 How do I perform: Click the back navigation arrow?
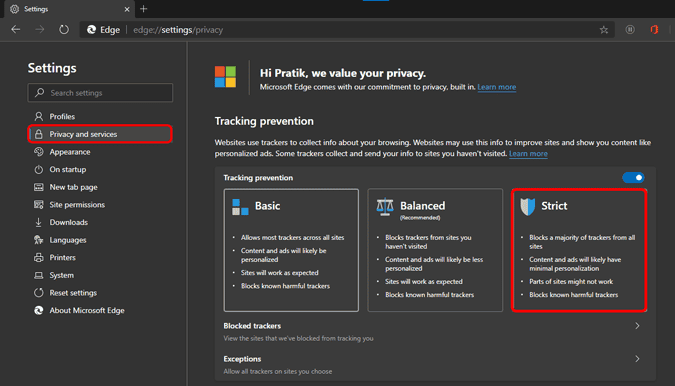(x=16, y=30)
